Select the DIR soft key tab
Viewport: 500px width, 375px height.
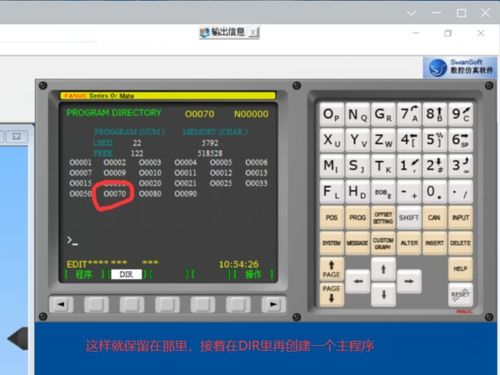[126, 274]
